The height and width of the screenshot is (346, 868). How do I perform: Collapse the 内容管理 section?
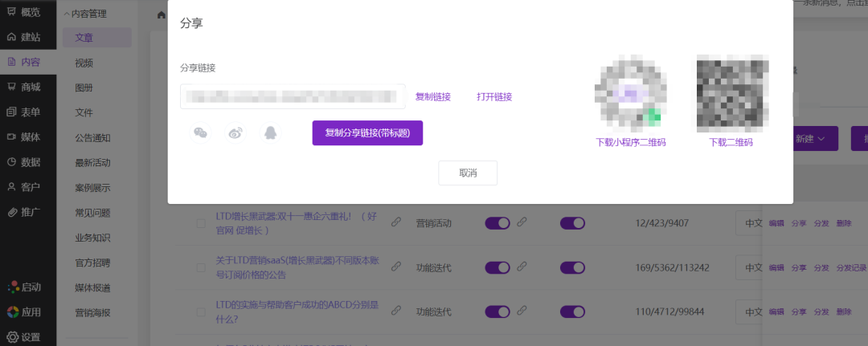pyautogui.click(x=86, y=14)
